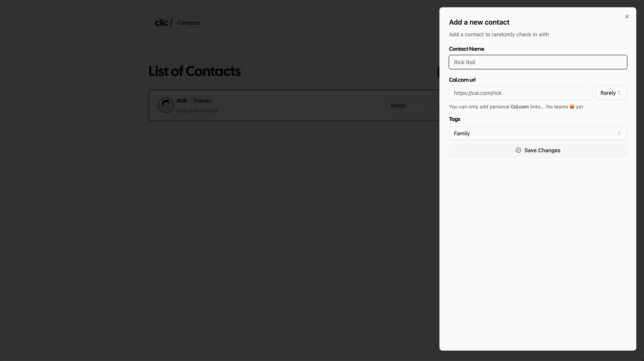Click the X icon to close the modal
644x361 pixels.
(x=627, y=17)
